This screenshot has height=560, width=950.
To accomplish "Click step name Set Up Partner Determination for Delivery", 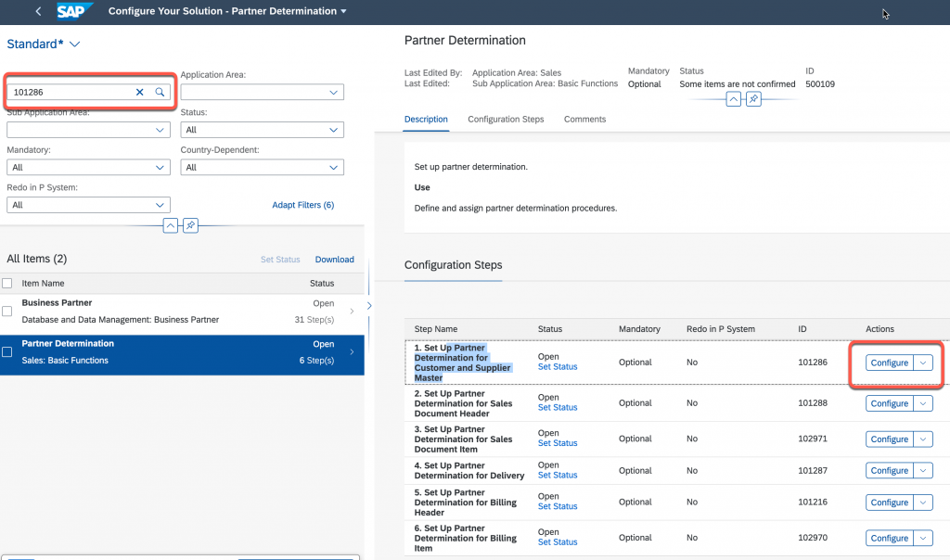I will click(469, 470).
